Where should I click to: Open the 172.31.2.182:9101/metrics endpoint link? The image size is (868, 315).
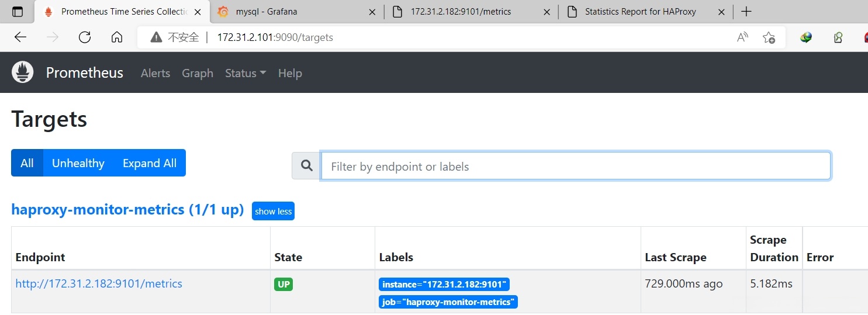[x=99, y=283]
